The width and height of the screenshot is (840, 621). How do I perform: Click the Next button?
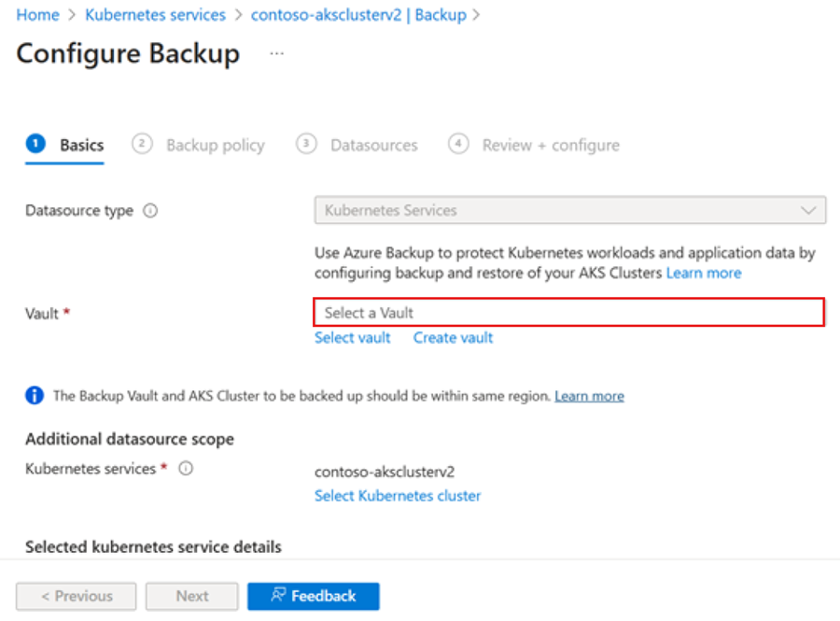pyautogui.click(x=191, y=597)
